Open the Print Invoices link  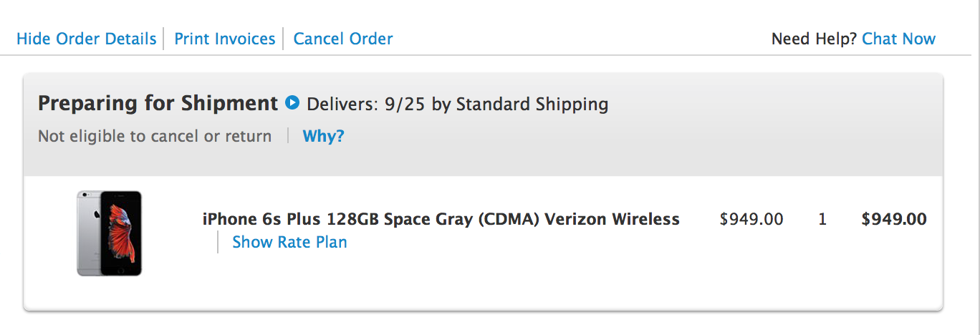(x=225, y=39)
